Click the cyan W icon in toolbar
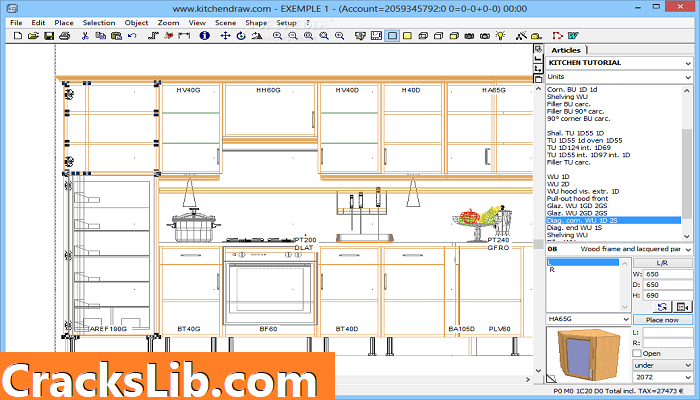The height and width of the screenshot is (400, 700). (x=573, y=36)
